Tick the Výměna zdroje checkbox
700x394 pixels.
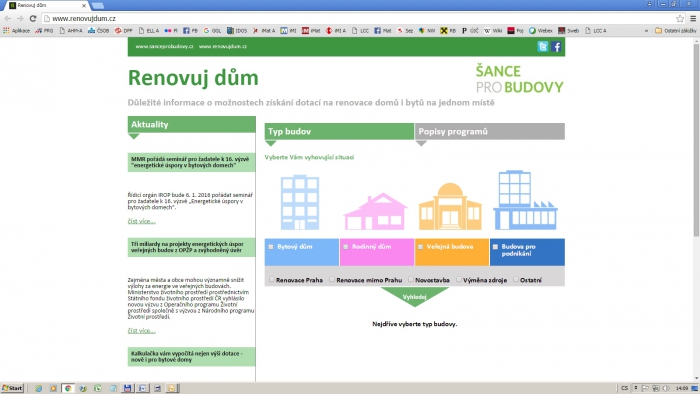point(458,279)
